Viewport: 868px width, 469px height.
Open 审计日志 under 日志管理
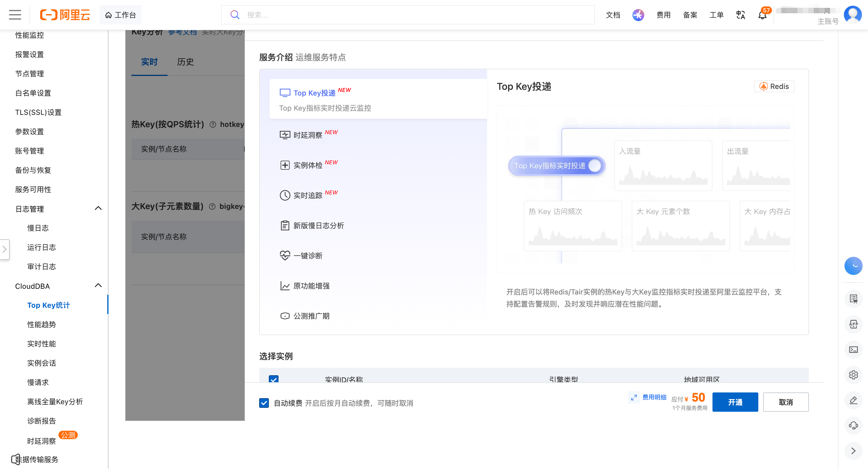click(x=42, y=266)
